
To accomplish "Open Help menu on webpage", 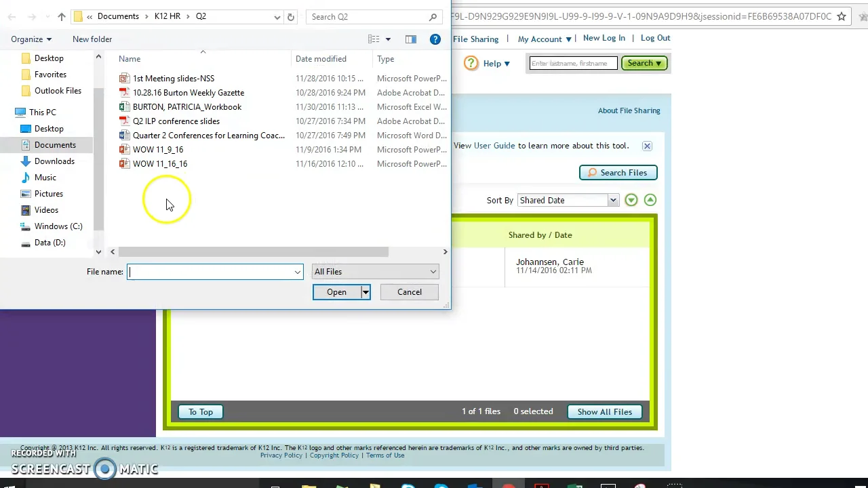I will click(496, 64).
